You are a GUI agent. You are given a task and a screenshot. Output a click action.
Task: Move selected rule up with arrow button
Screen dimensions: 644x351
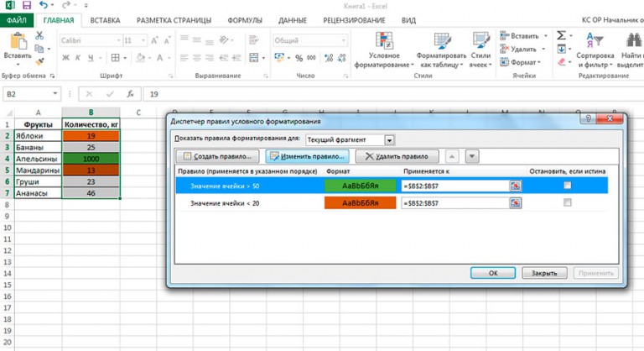(x=452, y=156)
